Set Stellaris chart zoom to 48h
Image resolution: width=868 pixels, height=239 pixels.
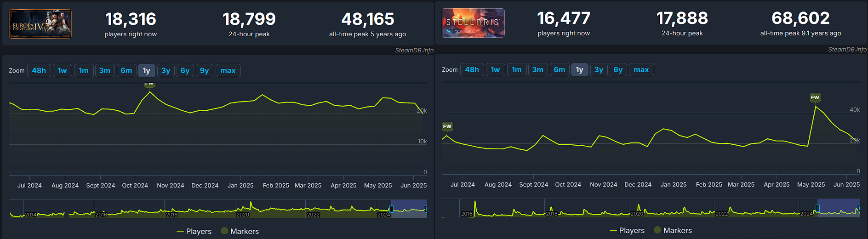click(472, 69)
